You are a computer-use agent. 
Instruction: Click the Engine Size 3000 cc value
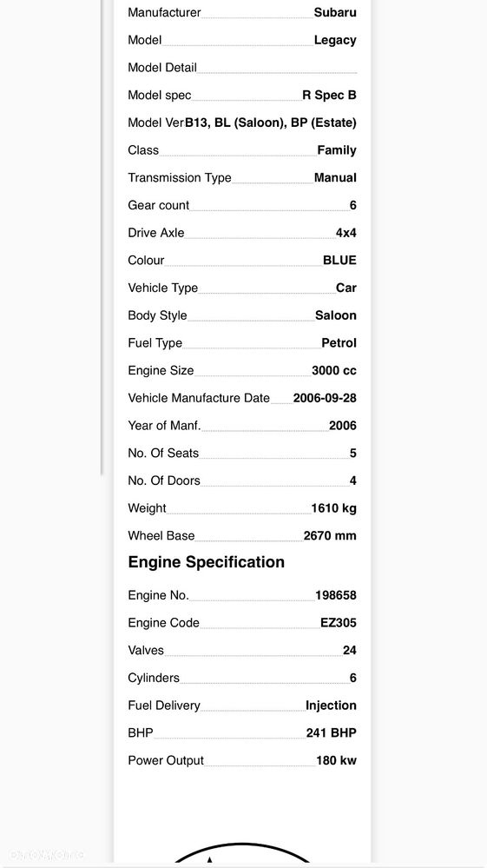(334, 371)
